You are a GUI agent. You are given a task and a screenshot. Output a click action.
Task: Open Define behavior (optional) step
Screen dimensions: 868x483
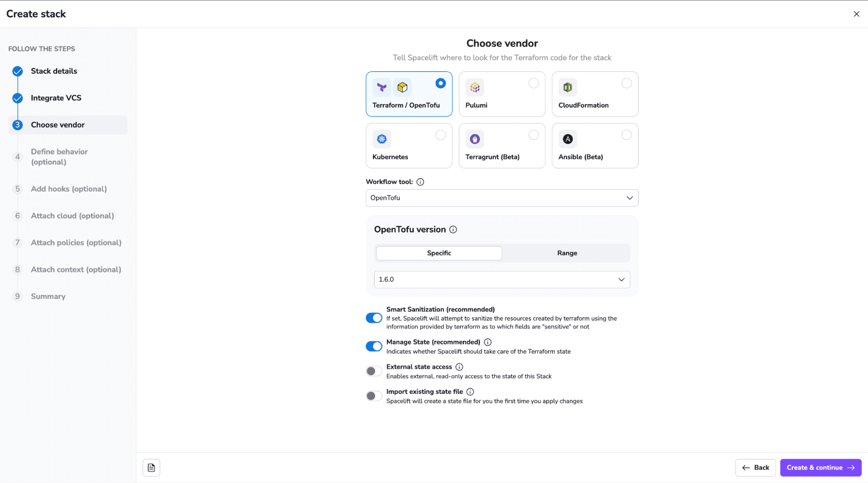[x=59, y=157]
